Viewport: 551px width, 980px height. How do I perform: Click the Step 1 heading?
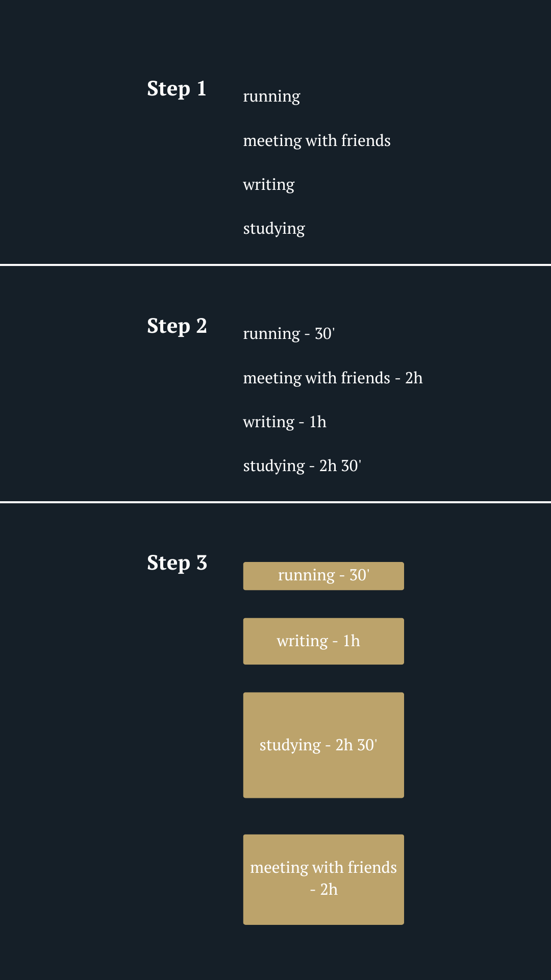[x=177, y=89]
